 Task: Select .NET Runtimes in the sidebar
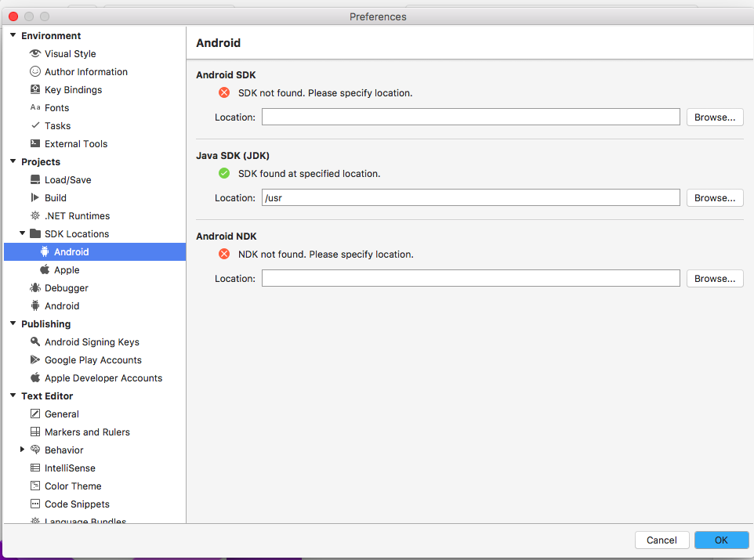point(77,216)
